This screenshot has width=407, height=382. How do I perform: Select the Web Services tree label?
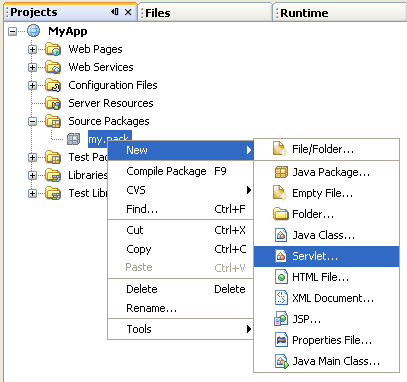pyautogui.click(x=101, y=67)
